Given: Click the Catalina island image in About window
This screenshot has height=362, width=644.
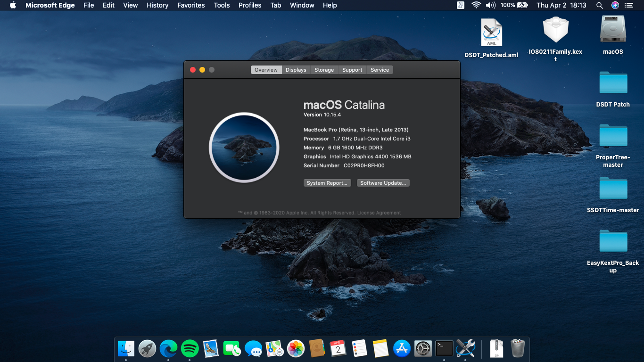Looking at the screenshot, I should pyautogui.click(x=244, y=148).
